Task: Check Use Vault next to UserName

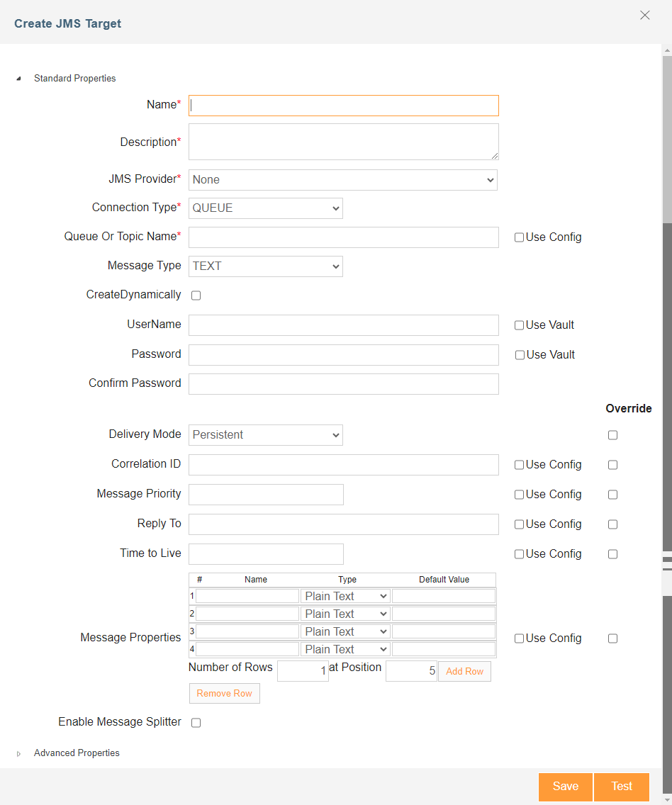Action: coord(519,325)
